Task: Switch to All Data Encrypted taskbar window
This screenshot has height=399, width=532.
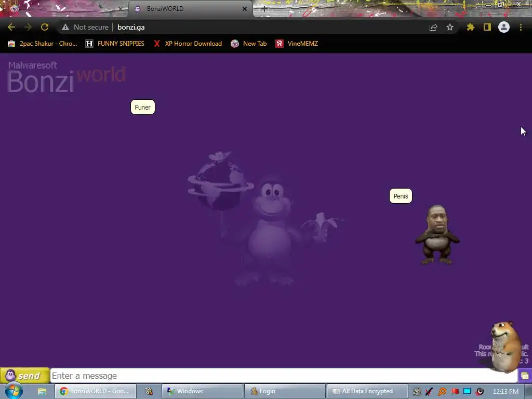Action: (x=367, y=391)
